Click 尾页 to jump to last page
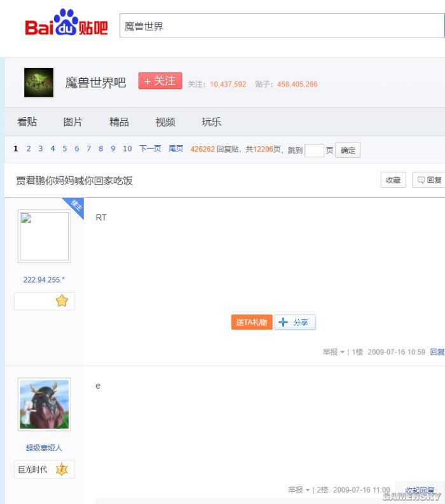Image resolution: width=445 pixels, height=504 pixels. pos(175,148)
